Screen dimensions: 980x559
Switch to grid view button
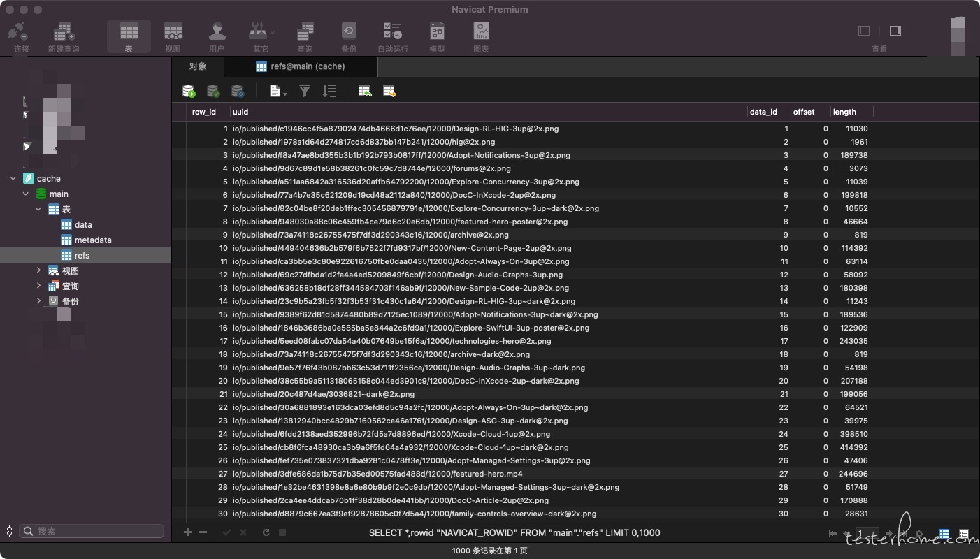[x=944, y=534]
